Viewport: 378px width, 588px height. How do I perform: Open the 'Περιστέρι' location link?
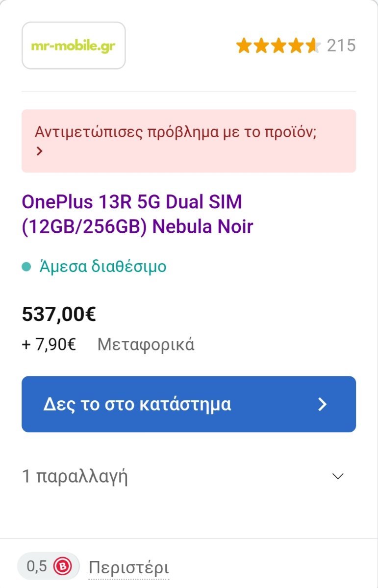click(129, 568)
